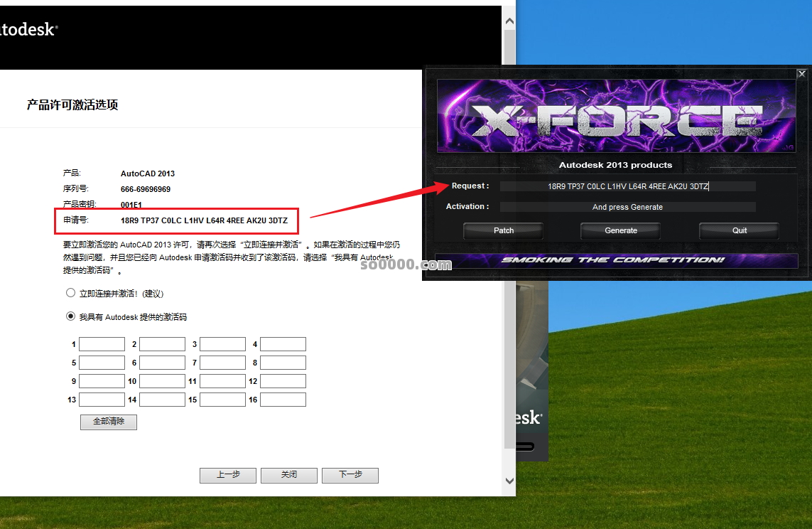Click the 关闭 button
812x529 pixels.
tap(288, 475)
